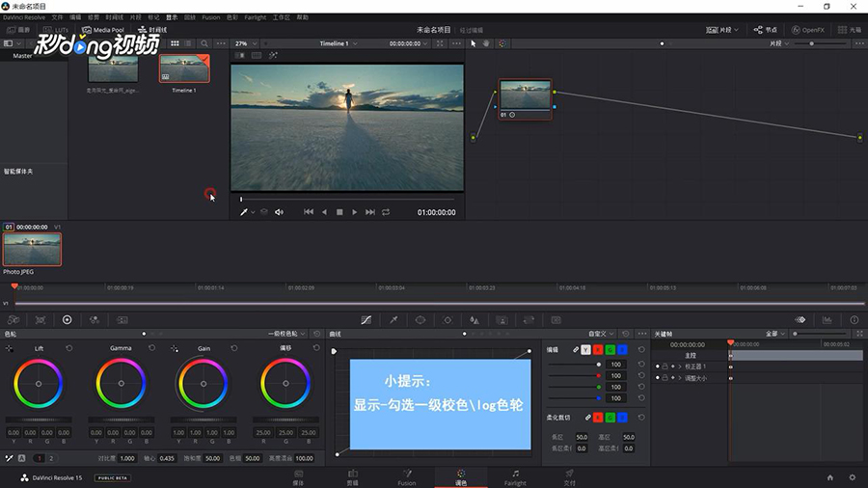Open the Information panel icon
The width and height of the screenshot is (868, 488).
854,320
